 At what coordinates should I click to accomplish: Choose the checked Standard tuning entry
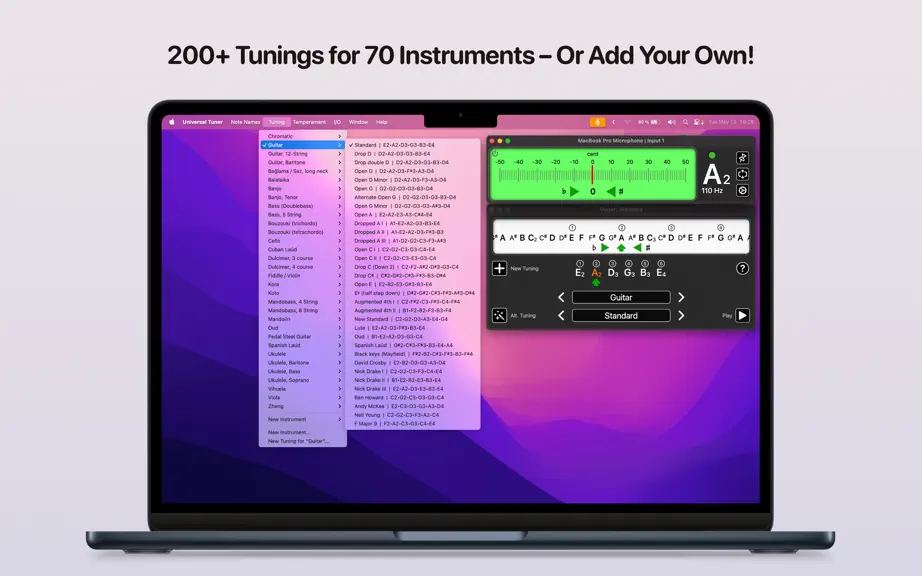[413, 145]
